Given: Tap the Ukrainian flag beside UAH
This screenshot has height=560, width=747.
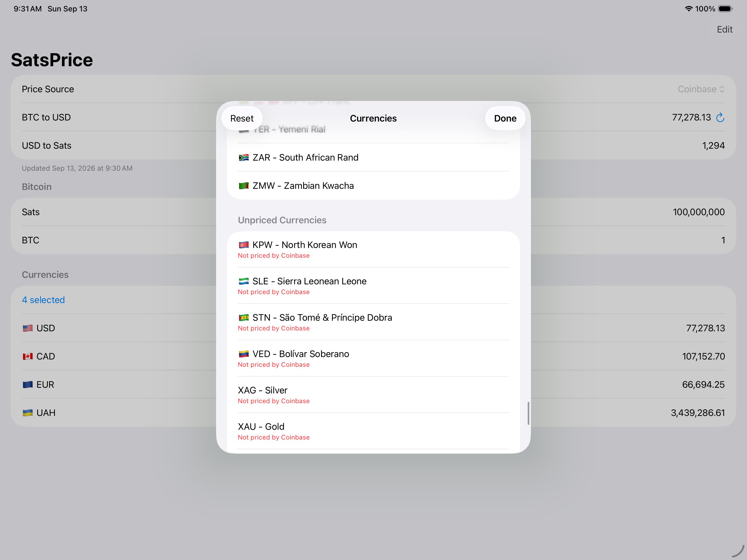Looking at the screenshot, I should pyautogui.click(x=28, y=413).
